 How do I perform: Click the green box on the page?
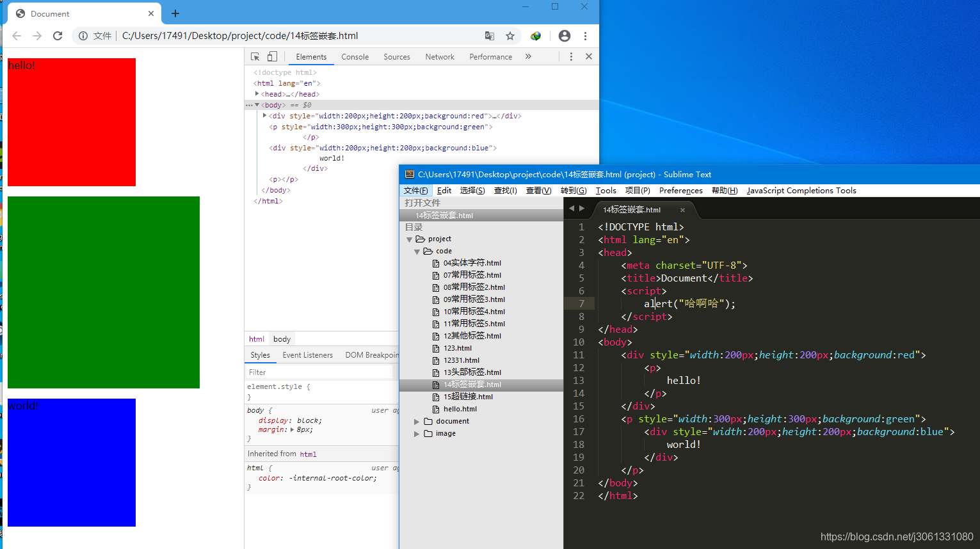[x=104, y=292]
